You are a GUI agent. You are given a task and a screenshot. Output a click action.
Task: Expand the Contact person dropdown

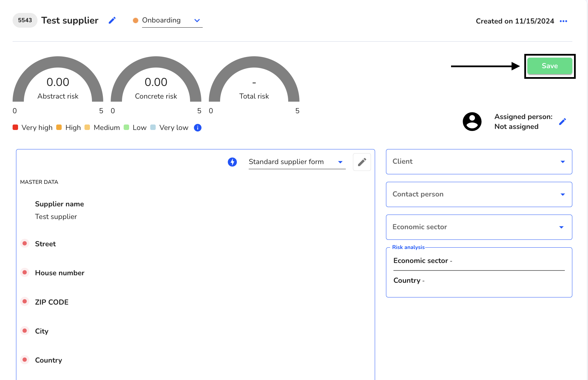tap(479, 194)
